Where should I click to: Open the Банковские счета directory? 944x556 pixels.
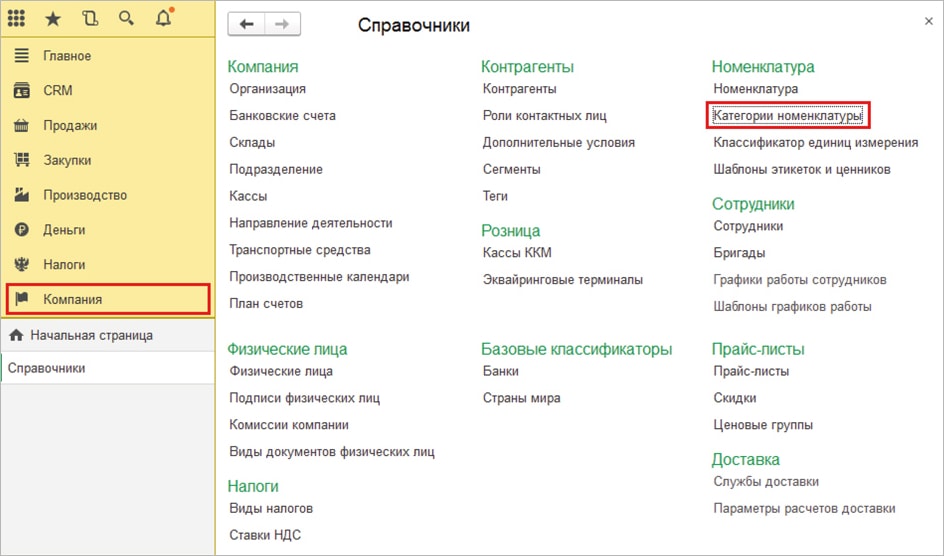282,116
